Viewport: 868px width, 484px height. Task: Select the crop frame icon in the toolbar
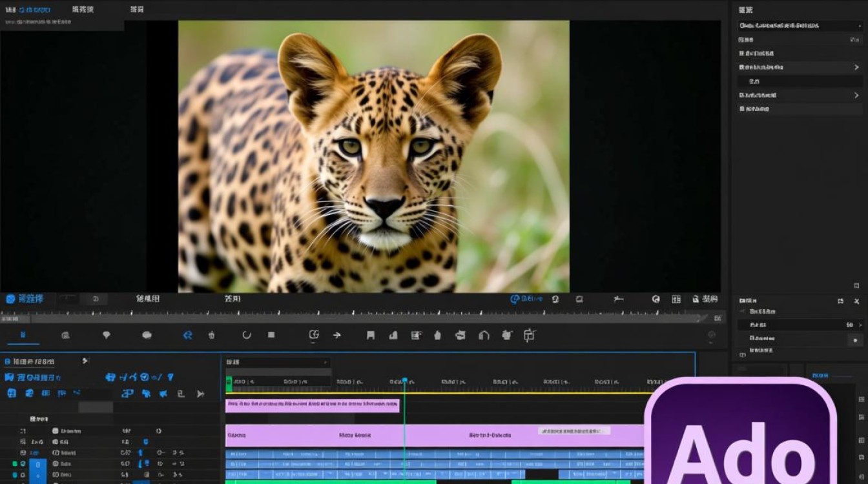[x=530, y=335]
